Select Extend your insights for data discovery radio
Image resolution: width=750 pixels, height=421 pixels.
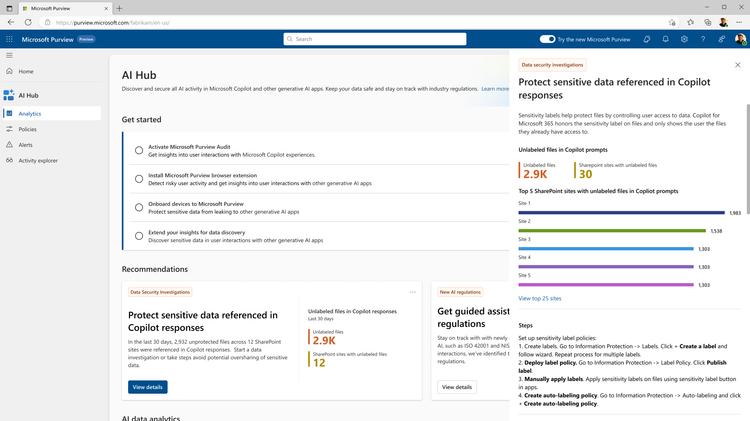tap(139, 236)
